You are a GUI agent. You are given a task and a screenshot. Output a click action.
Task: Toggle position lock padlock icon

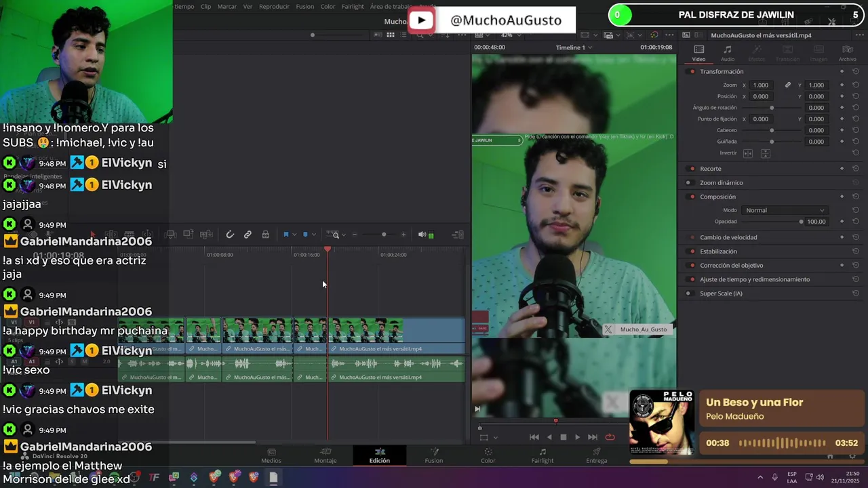[265, 235]
